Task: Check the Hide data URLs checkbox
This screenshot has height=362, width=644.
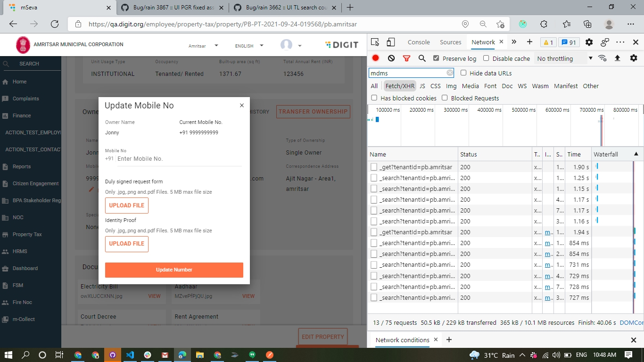Action: coord(463,73)
